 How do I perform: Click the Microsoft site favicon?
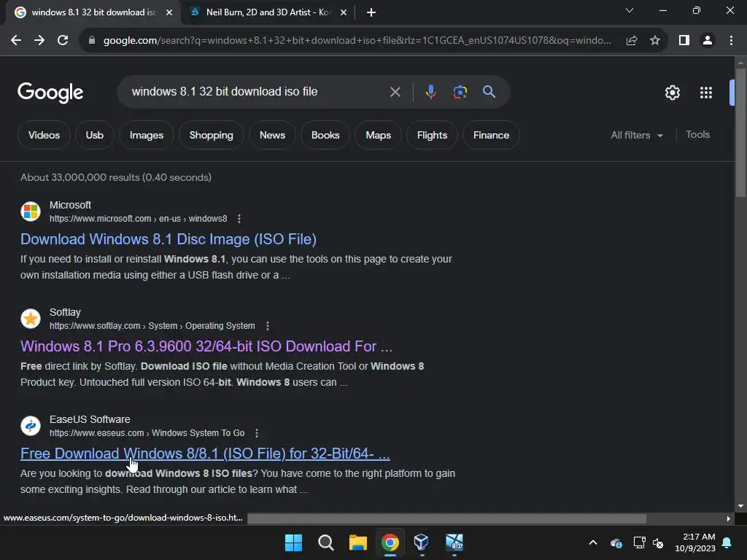31,211
